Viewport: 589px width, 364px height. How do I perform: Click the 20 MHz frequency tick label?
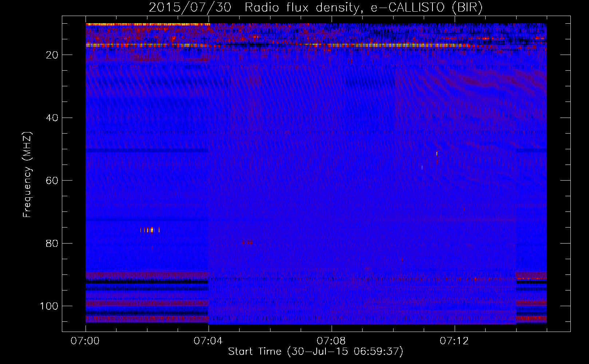(x=52, y=55)
